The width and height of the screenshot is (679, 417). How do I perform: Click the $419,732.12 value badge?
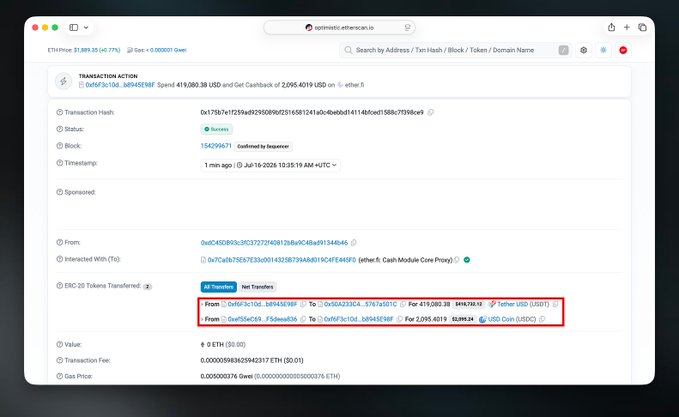(x=469, y=304)
